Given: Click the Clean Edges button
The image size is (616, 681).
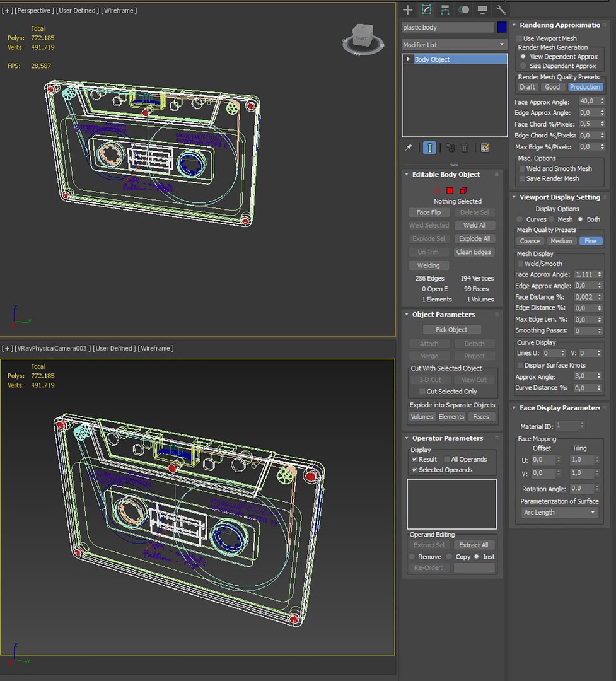Looking at the screenshot, I should (x=474, y=252).
